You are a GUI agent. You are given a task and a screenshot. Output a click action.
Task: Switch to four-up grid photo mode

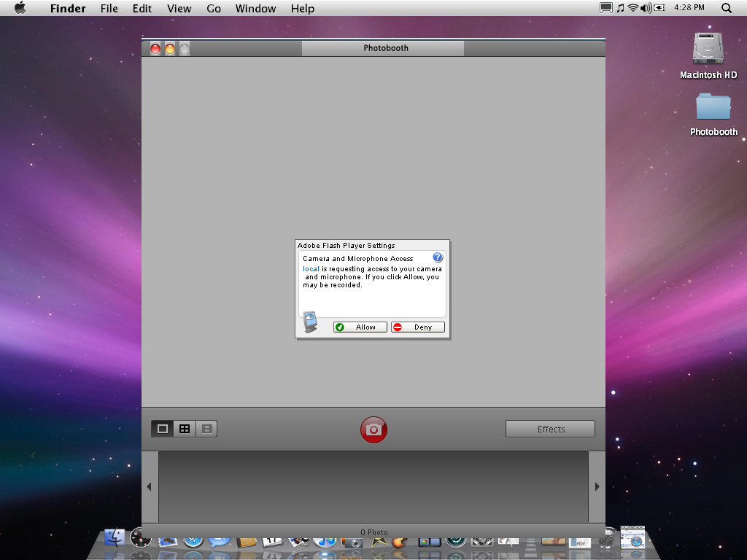pos(185,429)
